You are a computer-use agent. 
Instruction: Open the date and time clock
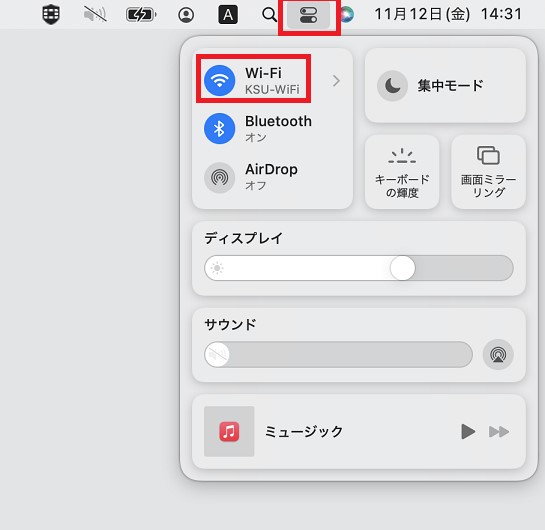tap(448, 15)
